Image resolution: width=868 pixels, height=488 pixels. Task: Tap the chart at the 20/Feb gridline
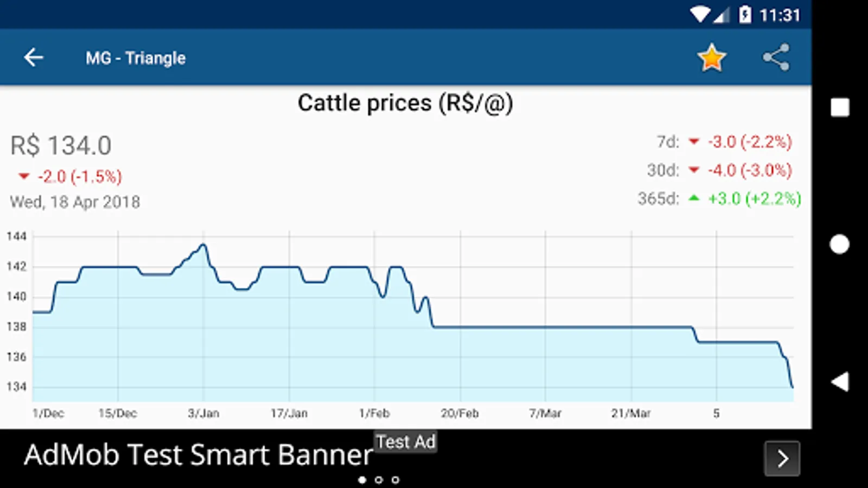point(461,327)
